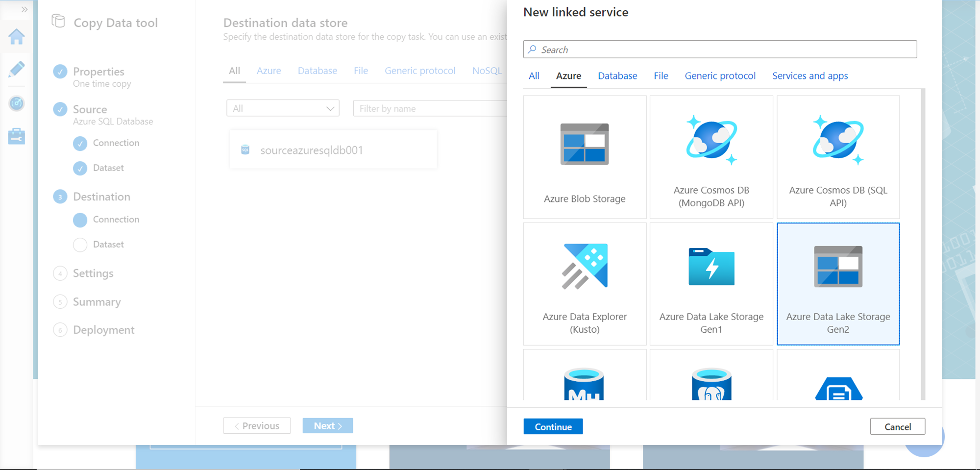The image size is (980, 470).
Task: Click the Destination data store heading
Action: pos(285,23)
